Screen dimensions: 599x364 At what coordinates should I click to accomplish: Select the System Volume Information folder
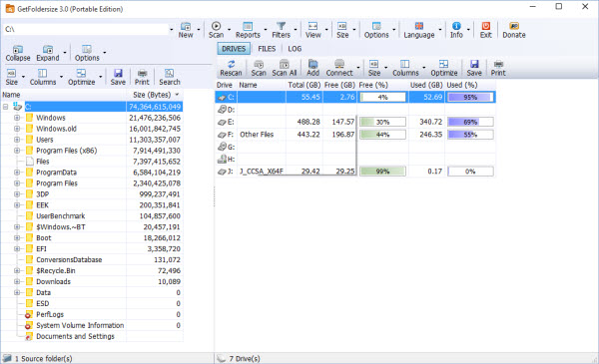coord(92,325)
